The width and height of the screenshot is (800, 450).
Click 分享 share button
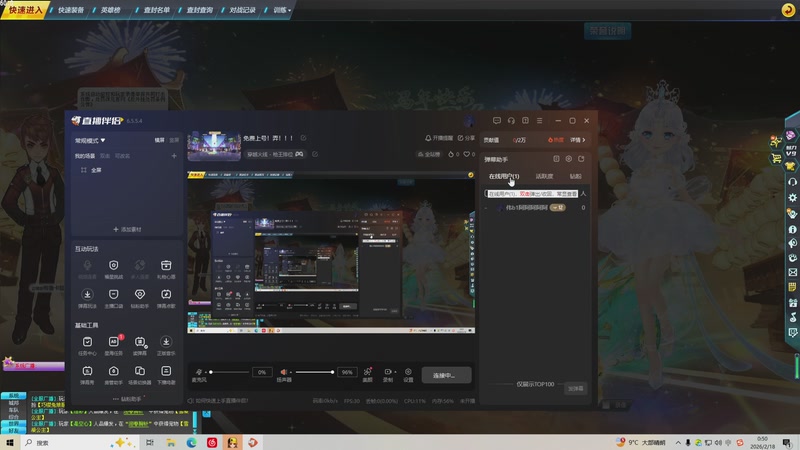pyautogui.click(x=466, y=138)
